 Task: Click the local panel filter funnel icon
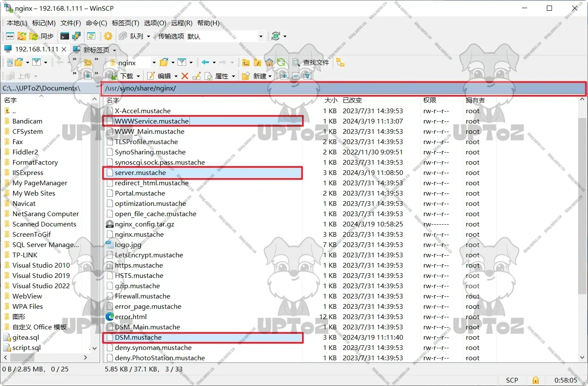(x=36, y=63)
